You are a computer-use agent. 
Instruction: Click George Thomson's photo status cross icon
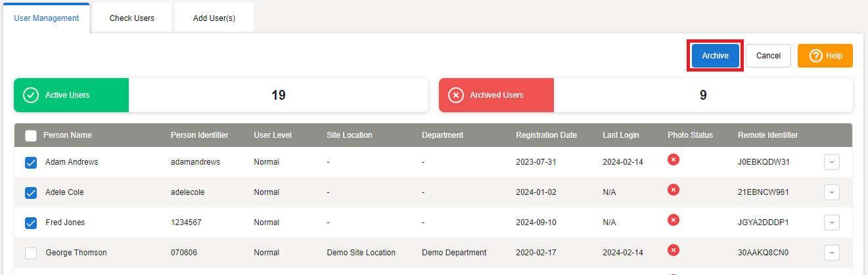[673, 250]
